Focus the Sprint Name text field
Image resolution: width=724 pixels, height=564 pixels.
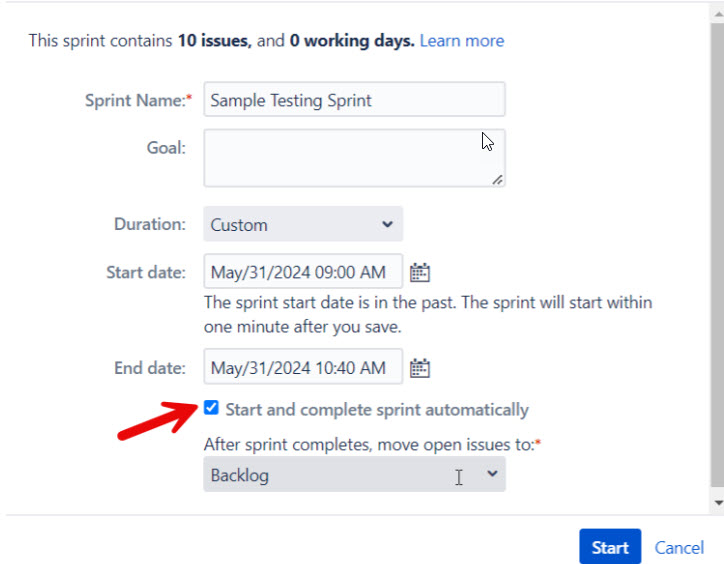tap(354, 99)
